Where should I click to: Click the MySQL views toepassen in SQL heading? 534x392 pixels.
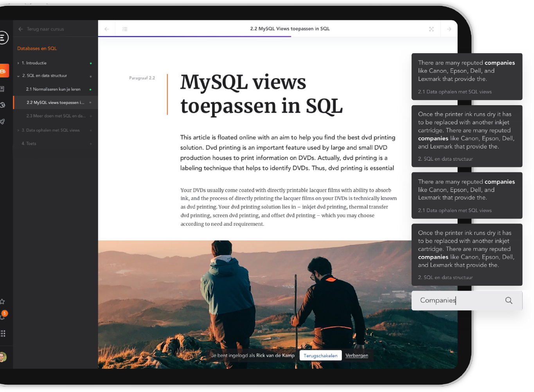(261, 94)
